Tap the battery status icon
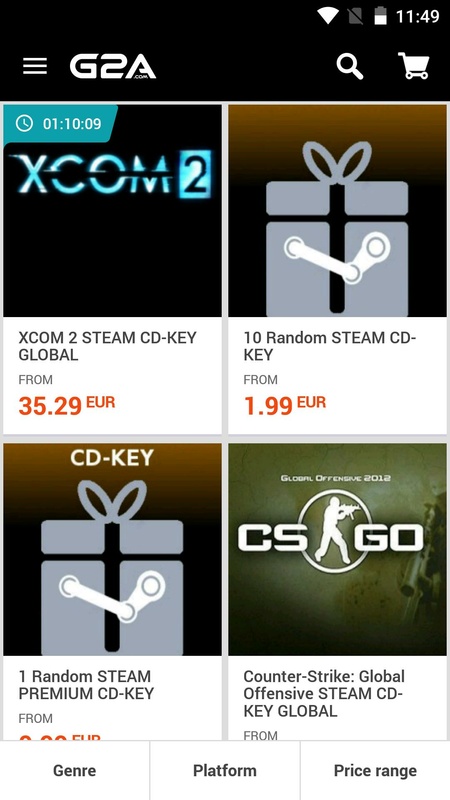The image size is (450, 800). 380,16
